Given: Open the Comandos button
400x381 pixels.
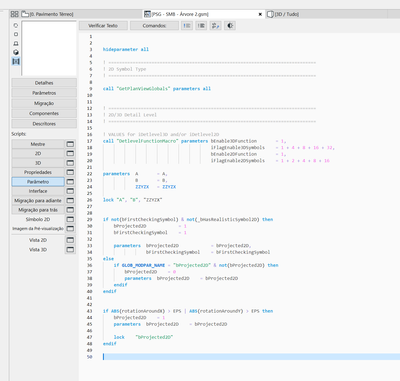Looking at the screenshot, I should click(x=154, y=26).
